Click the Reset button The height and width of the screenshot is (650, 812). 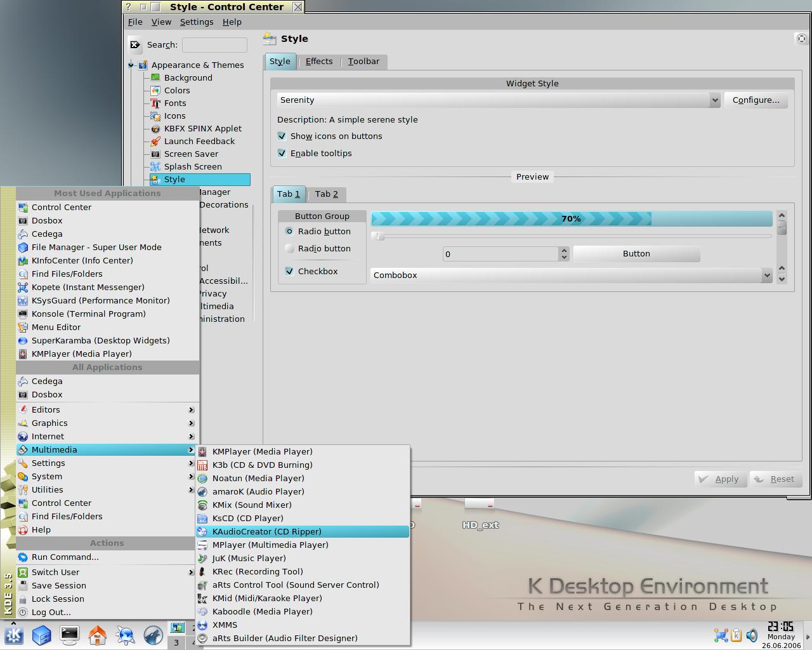[x=775, y=479]
